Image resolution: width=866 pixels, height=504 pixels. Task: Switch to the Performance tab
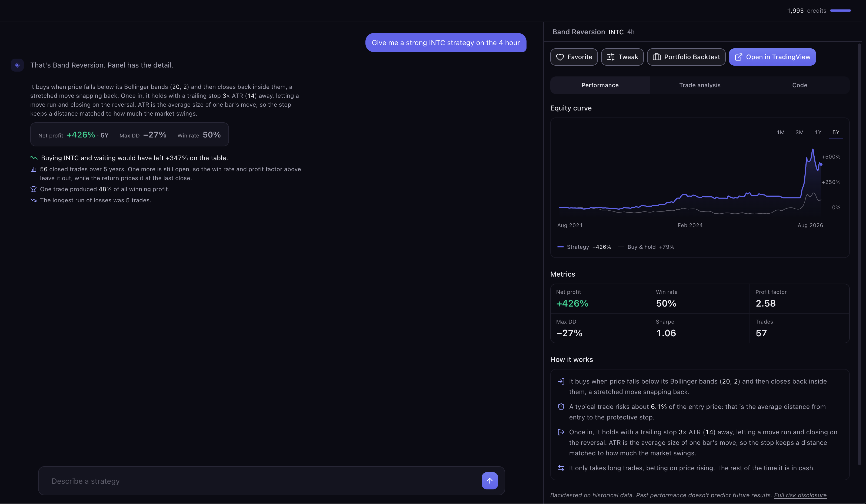point(600,85)
